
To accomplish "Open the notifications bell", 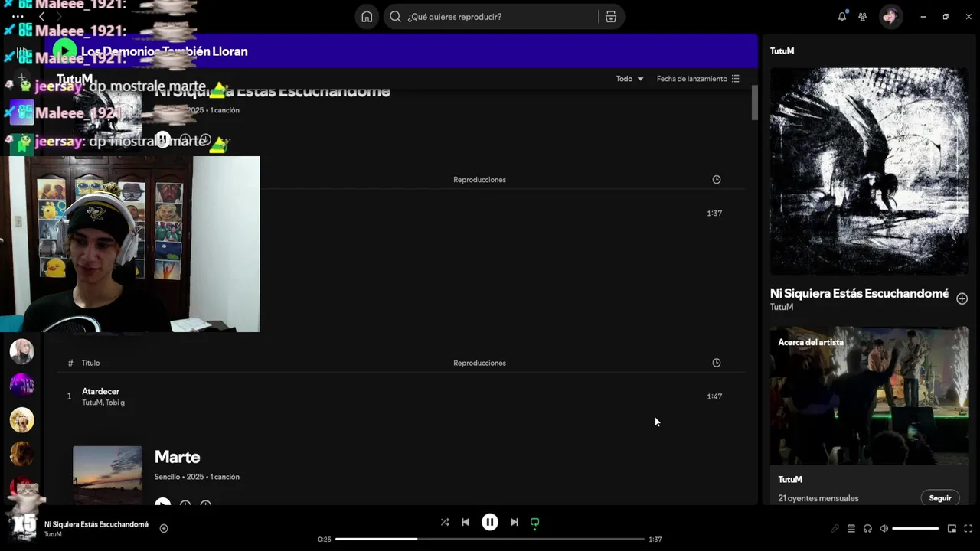I will [x=842, y=16].
